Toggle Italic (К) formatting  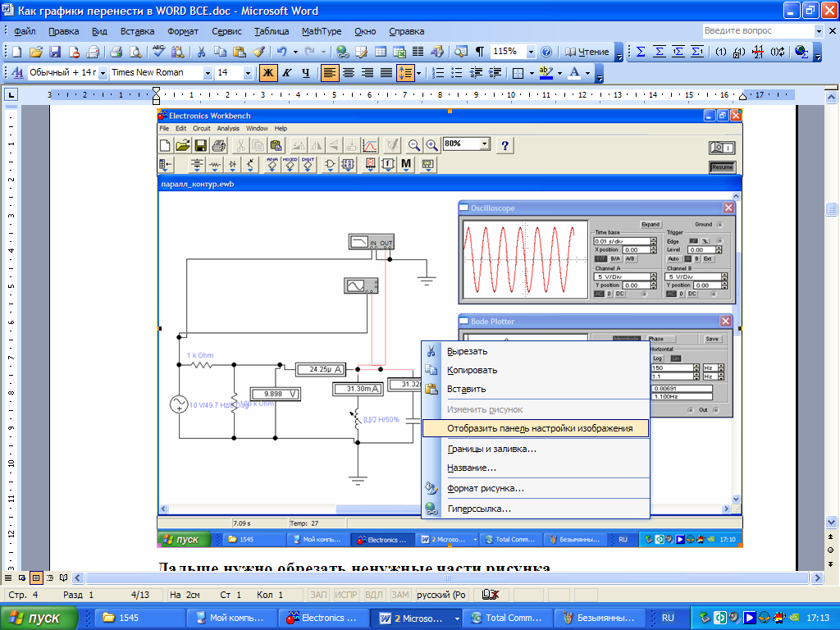tap(287, 72)
